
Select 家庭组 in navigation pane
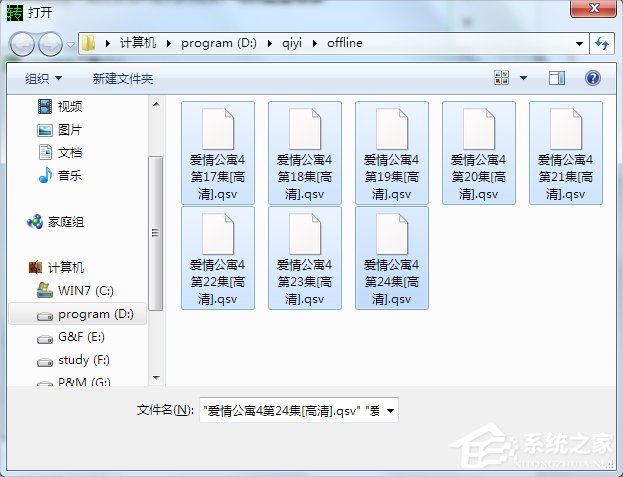click(x=66, y=222)
